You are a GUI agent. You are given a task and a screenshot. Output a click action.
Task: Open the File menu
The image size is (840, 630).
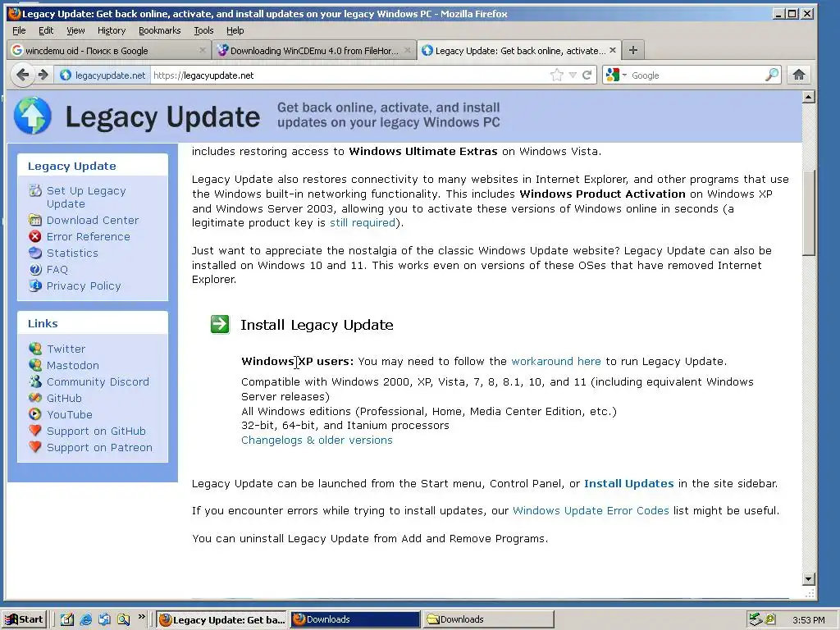[19, 30]
